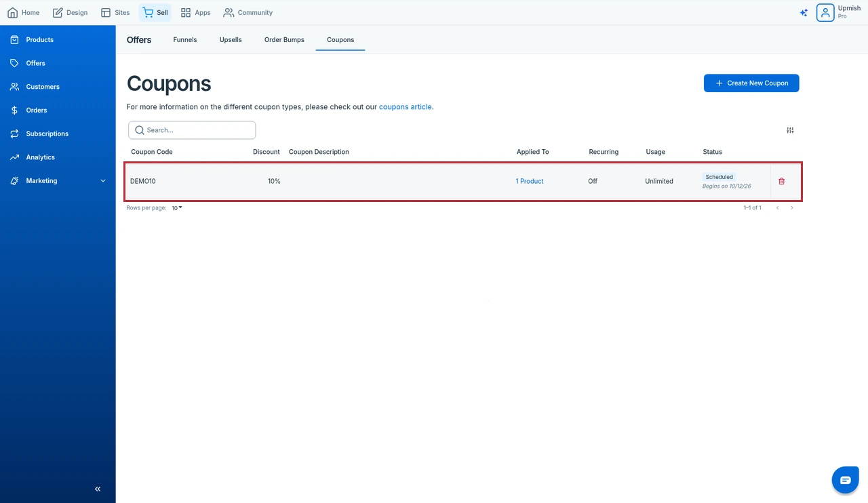Collapse the sidebar with double chevron

98,489
